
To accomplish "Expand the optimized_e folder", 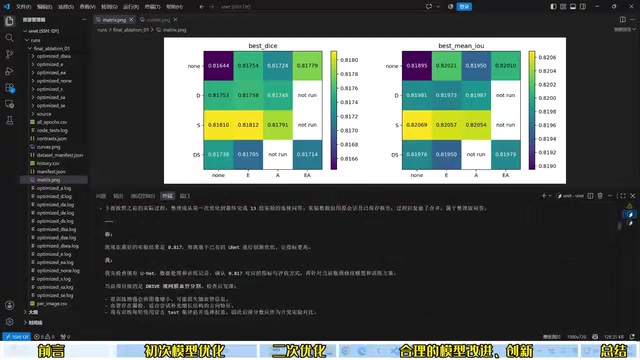I will coord(47,64).
